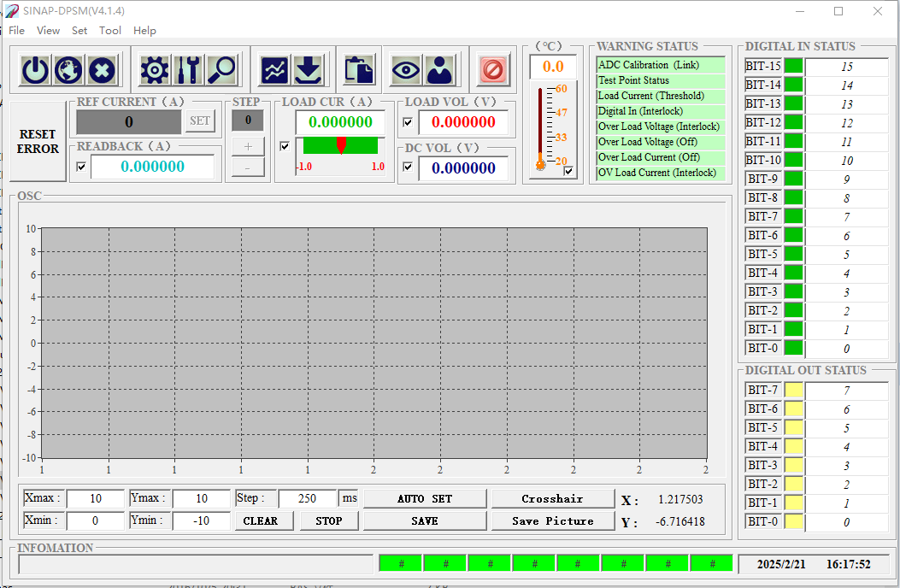Click the power on/off toolbar icon
The height and width of the screenshot is (588, 900).
[35, 69]
